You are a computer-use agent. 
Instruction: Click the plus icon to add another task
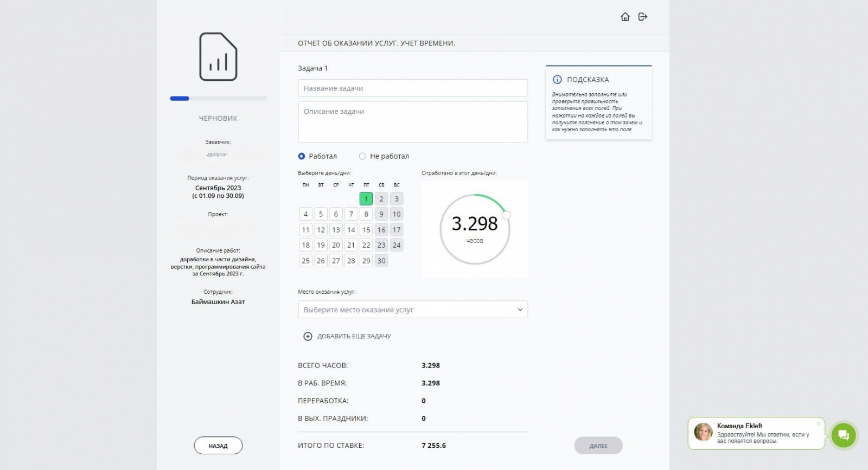[x=308, y=336]
